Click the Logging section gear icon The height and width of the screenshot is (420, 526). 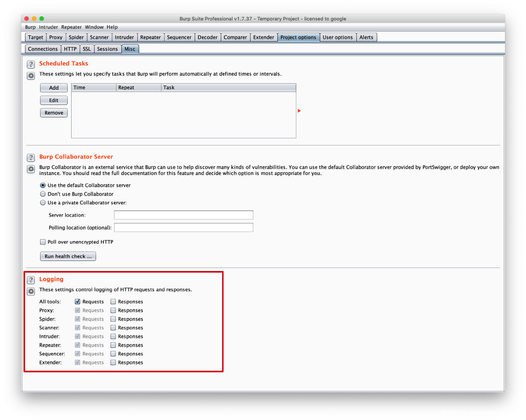click(x=31, y=291)
